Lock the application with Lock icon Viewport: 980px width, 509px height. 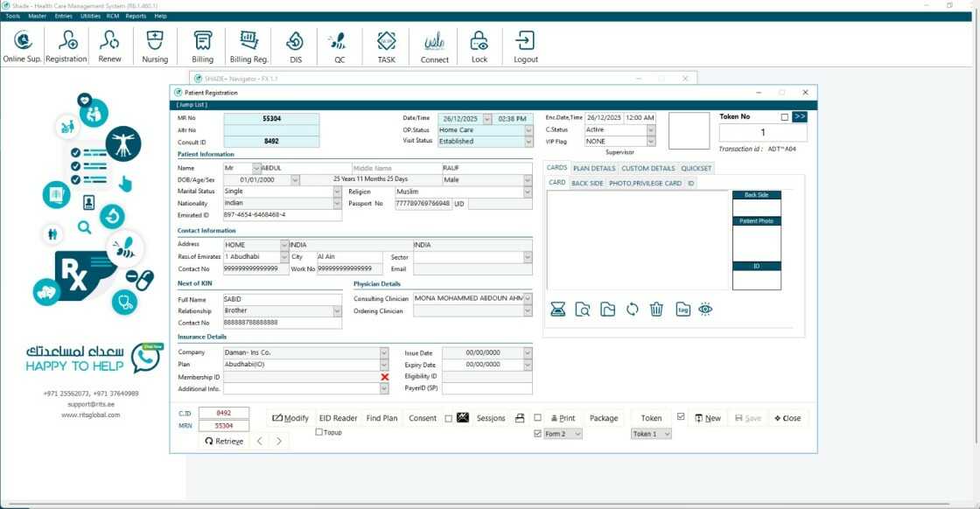coord(479,47)
